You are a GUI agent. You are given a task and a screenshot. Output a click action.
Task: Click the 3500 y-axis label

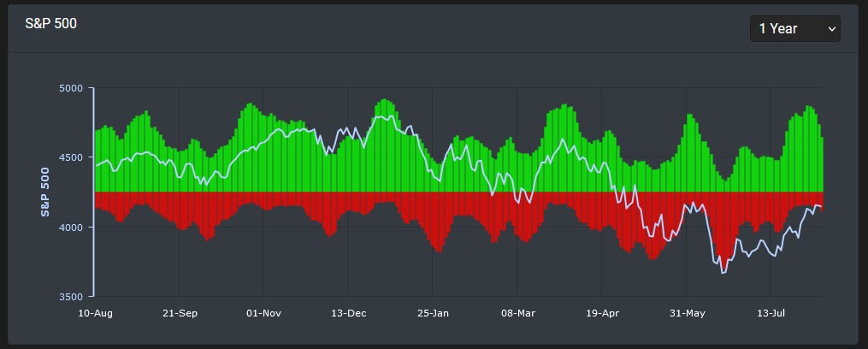[70, 296]
